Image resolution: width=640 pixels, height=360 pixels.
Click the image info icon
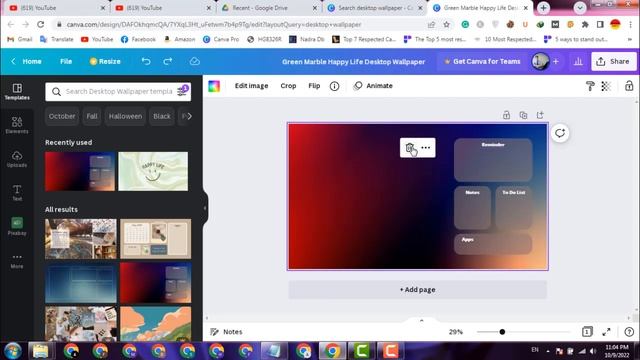click(334, 86)
